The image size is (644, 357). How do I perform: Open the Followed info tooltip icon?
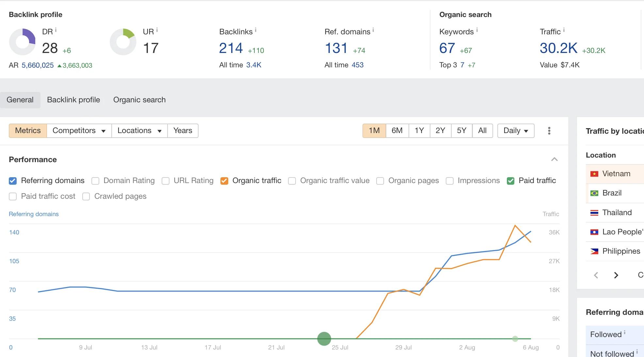(x=625, y=332)
